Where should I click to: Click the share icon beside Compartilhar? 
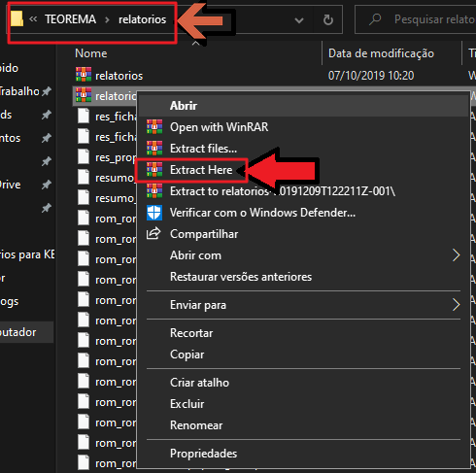tap(153, 233)
